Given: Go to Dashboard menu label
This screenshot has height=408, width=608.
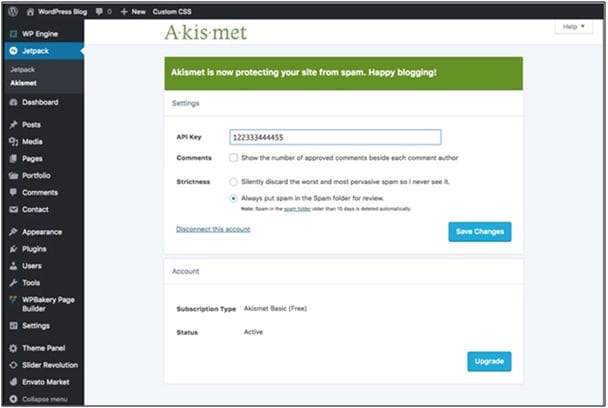Looking at the screenshot, I should [40, 102].
